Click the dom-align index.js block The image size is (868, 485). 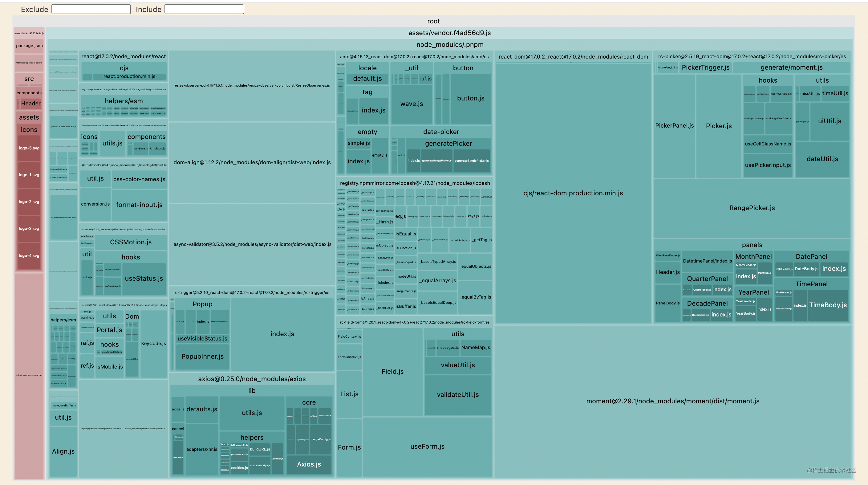252,162
